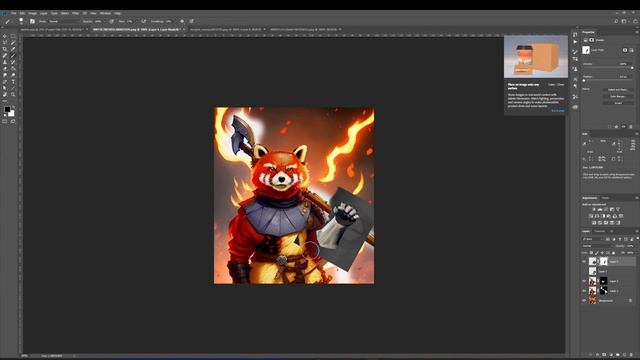The image size is (640, 360).
Task: Add Curves adjustment icon
Action: [606, 209]
